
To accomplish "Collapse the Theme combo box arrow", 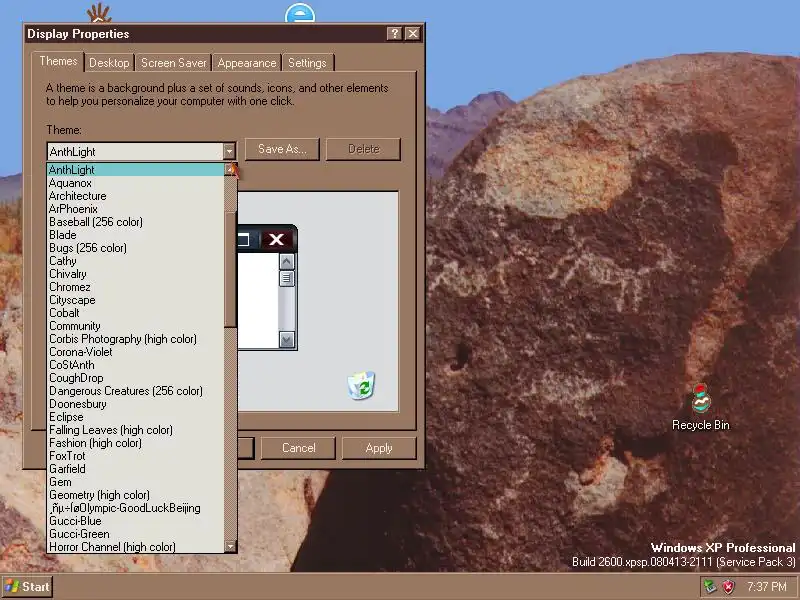I will [229, 152].
